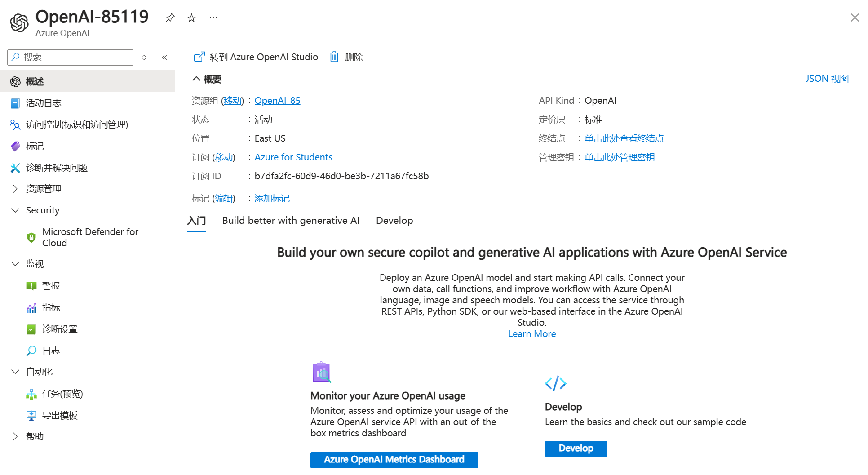Click the subscription ID value text

click(x=341, y=176)
